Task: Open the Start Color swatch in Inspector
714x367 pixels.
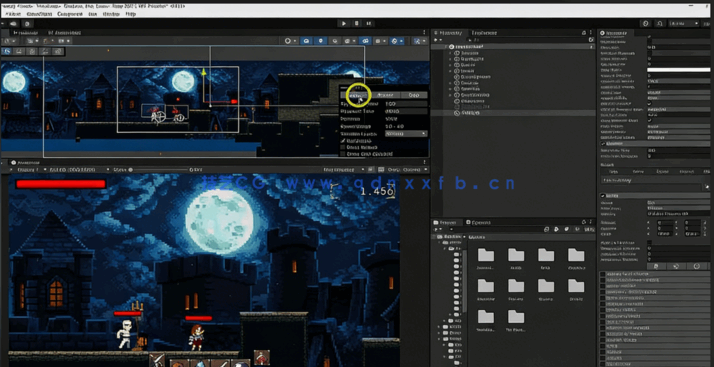Action: point(678,70)
